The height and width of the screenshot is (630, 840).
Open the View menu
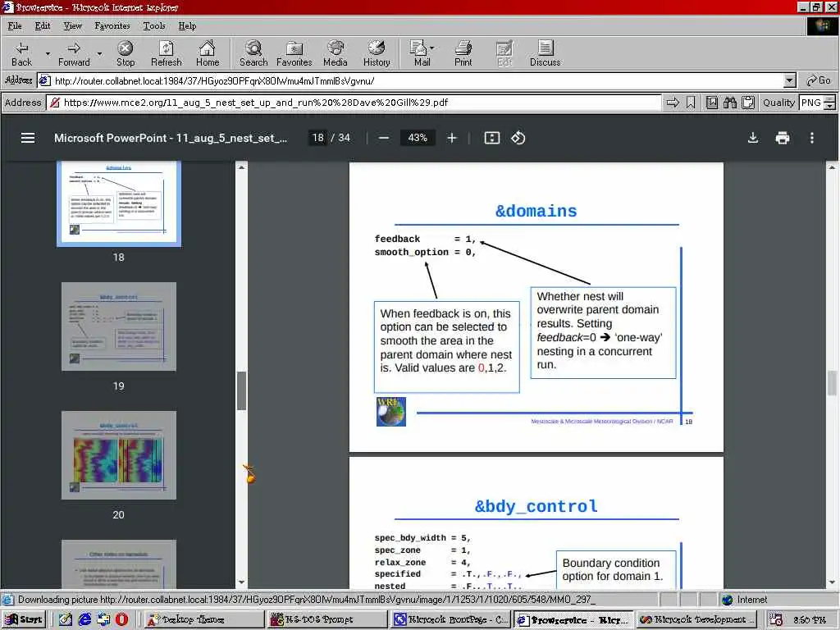coord(72,25)
